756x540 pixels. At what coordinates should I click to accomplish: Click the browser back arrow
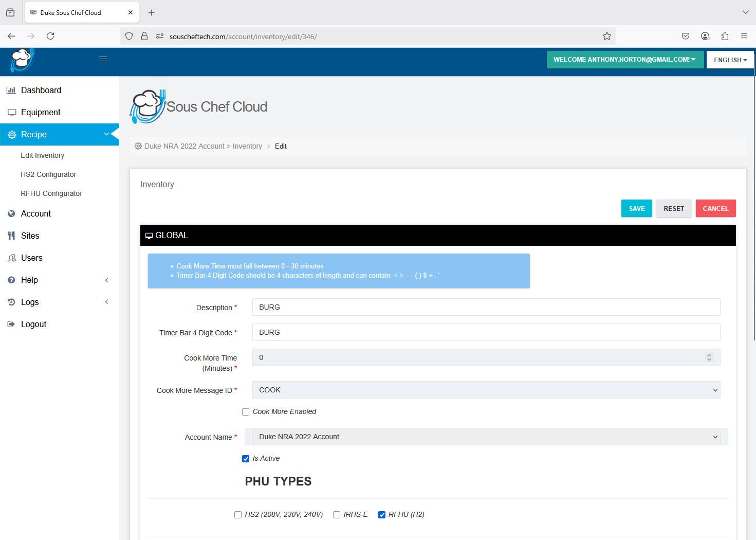coord(11,36)
